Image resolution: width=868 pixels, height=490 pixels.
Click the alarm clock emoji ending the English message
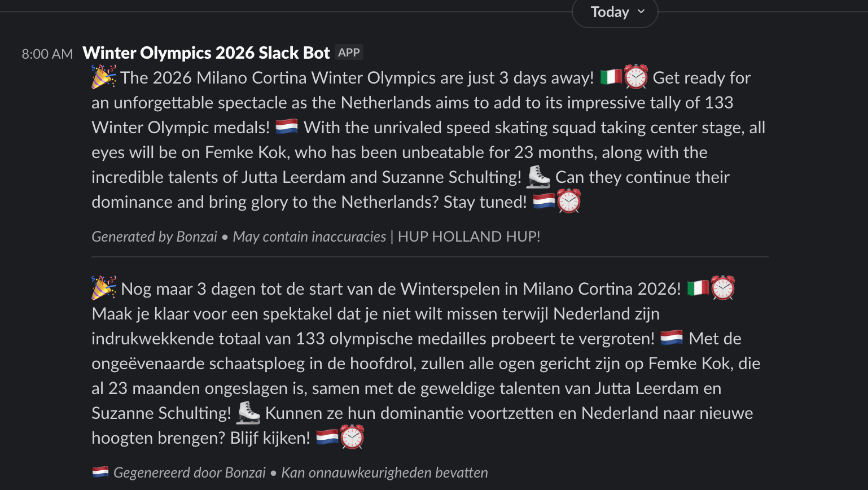570,202
